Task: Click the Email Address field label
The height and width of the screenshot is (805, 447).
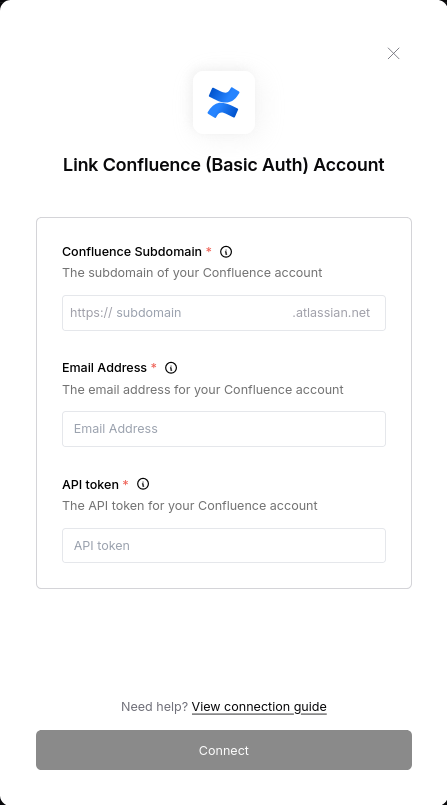Action: [104, 368]
